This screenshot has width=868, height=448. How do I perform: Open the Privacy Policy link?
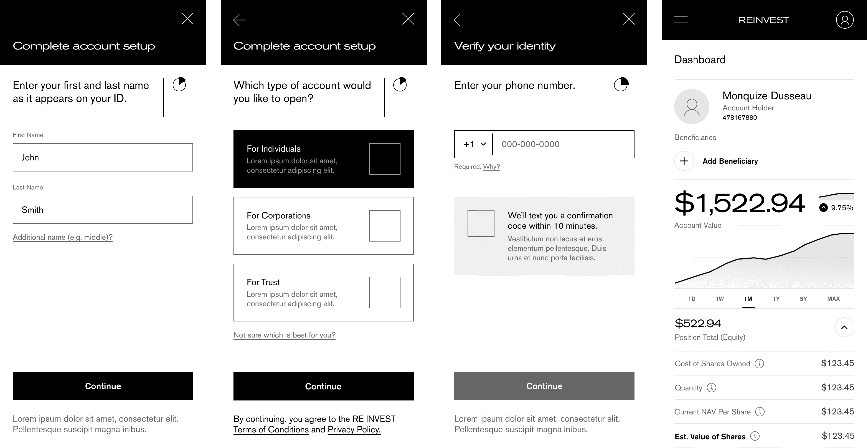[354, 429]
